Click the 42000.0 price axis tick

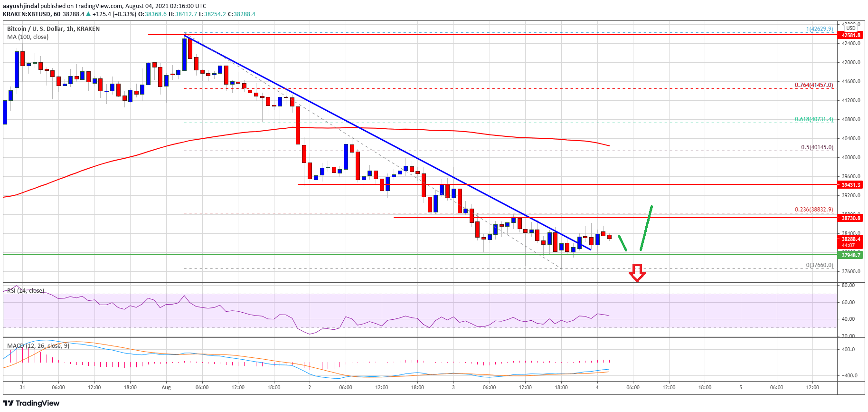851,62
